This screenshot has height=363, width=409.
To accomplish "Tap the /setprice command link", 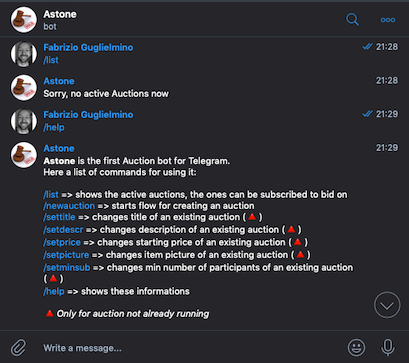I will 62,242.
